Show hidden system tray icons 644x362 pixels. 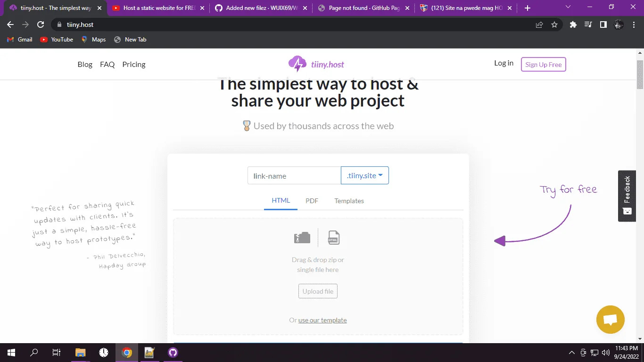(572, 353)
